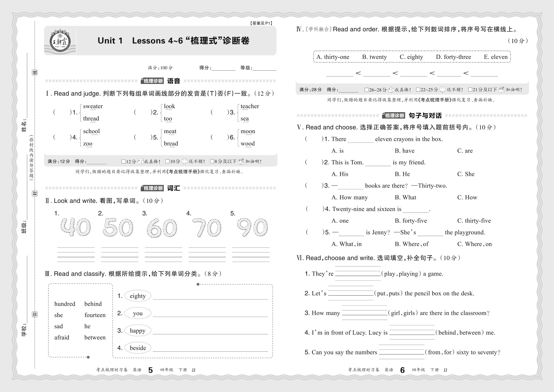The width and height of the screenshot is (554, 392).
Task: Tick the 22~25分 还不错 checkbox
Action: click(418, 90)
